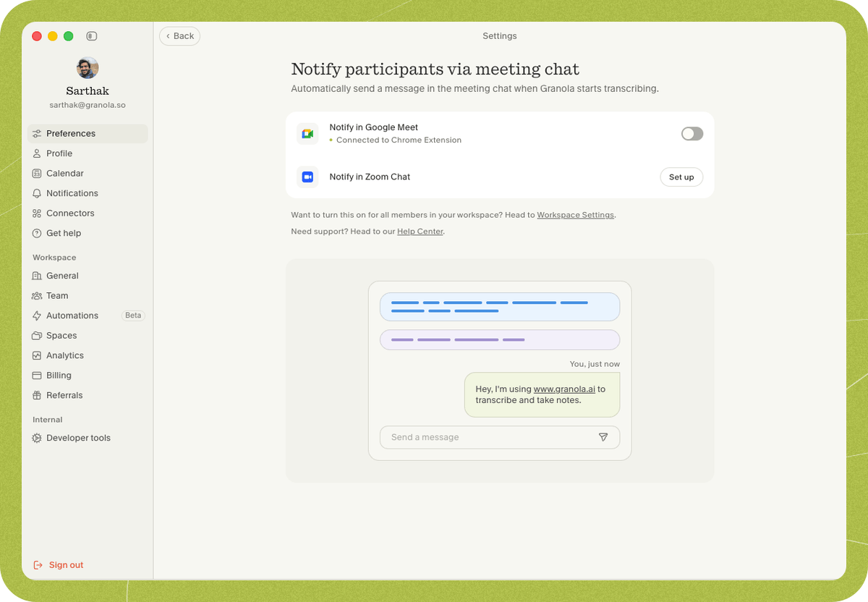
Task: Open the Help Center link
Action: (420, 232)
